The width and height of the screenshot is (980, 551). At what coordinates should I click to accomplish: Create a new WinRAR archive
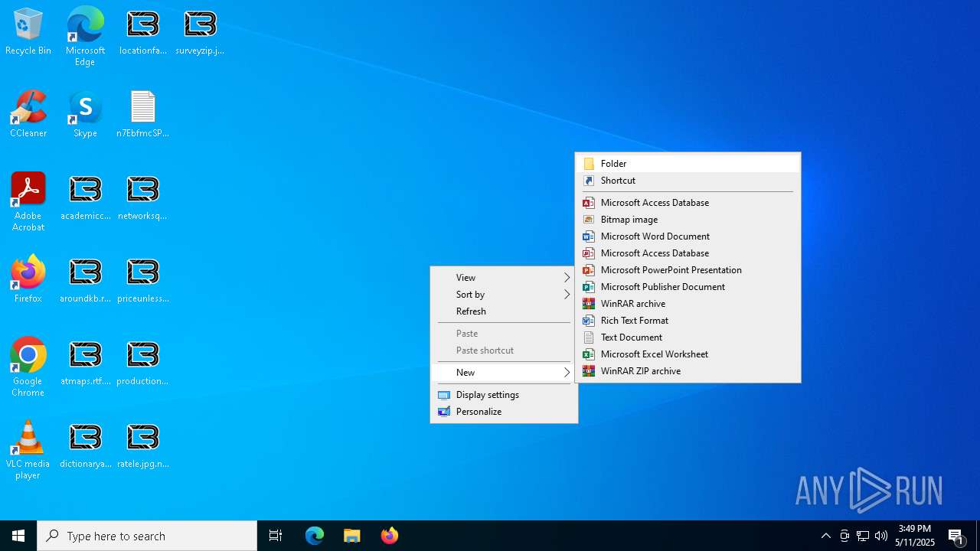688,304
